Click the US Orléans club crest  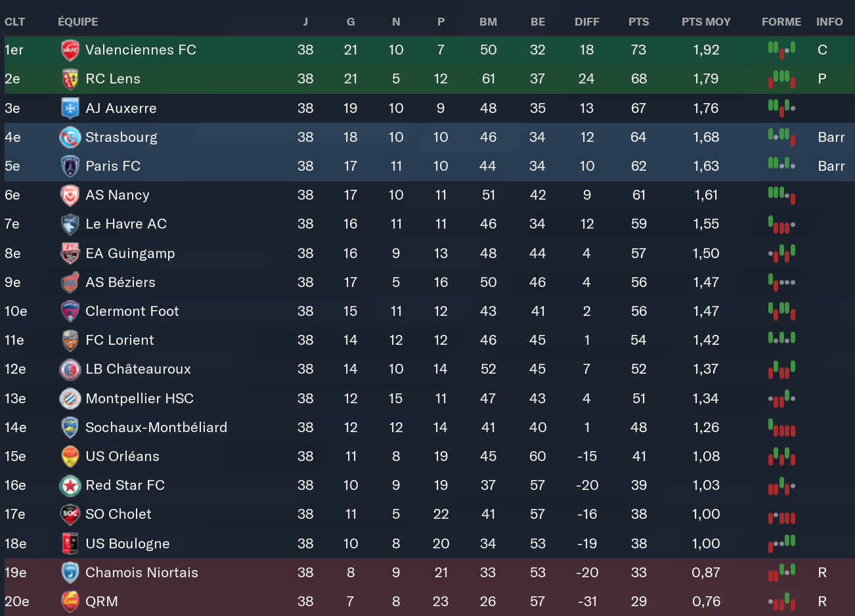point(70,456)
